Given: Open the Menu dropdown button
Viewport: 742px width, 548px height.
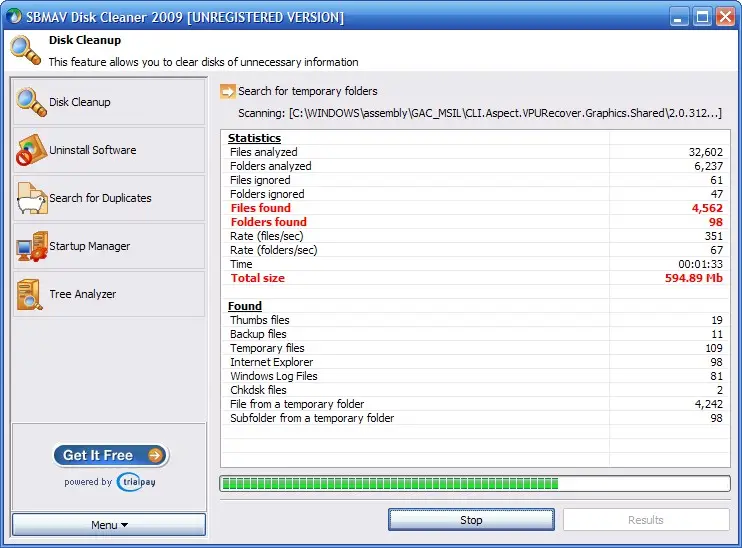Looking at the screenshot, I should [x=109, y=525].
